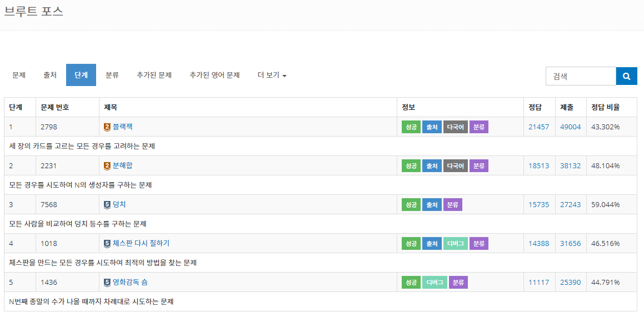
Task: Open the 추가된 문제 tab
Action: click(154, 75)
